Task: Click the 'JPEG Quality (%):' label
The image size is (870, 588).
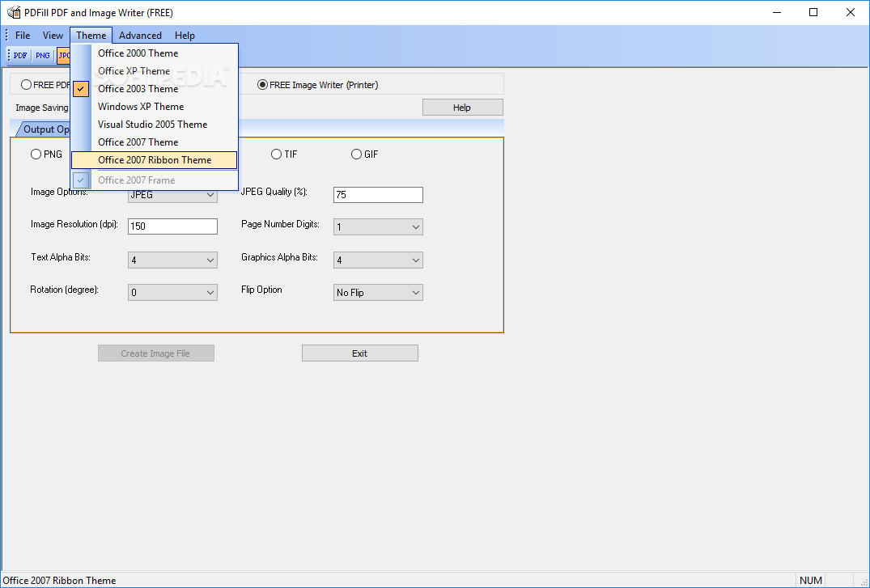Action: point(274,192)
